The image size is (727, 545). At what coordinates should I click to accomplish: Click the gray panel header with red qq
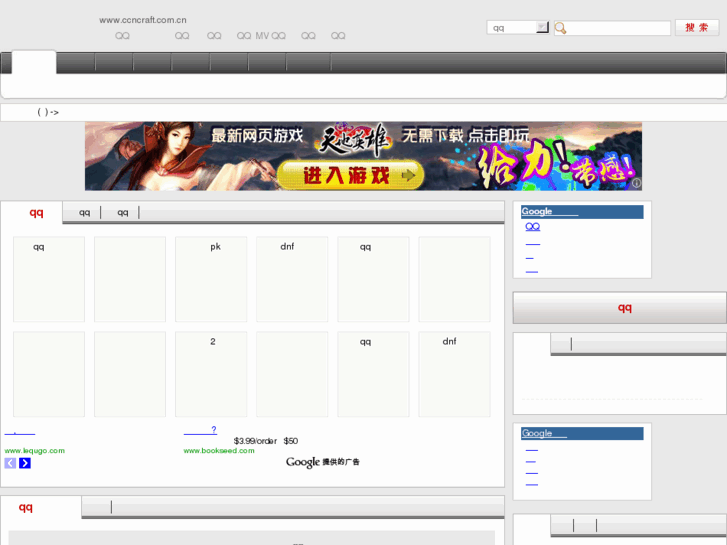click(619, 308)
